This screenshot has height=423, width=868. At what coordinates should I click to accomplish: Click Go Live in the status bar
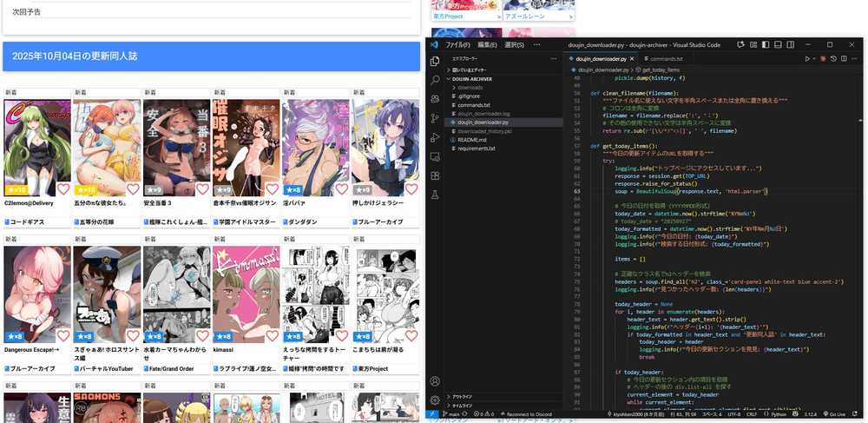pyautogui.click(x=833, y=414)
